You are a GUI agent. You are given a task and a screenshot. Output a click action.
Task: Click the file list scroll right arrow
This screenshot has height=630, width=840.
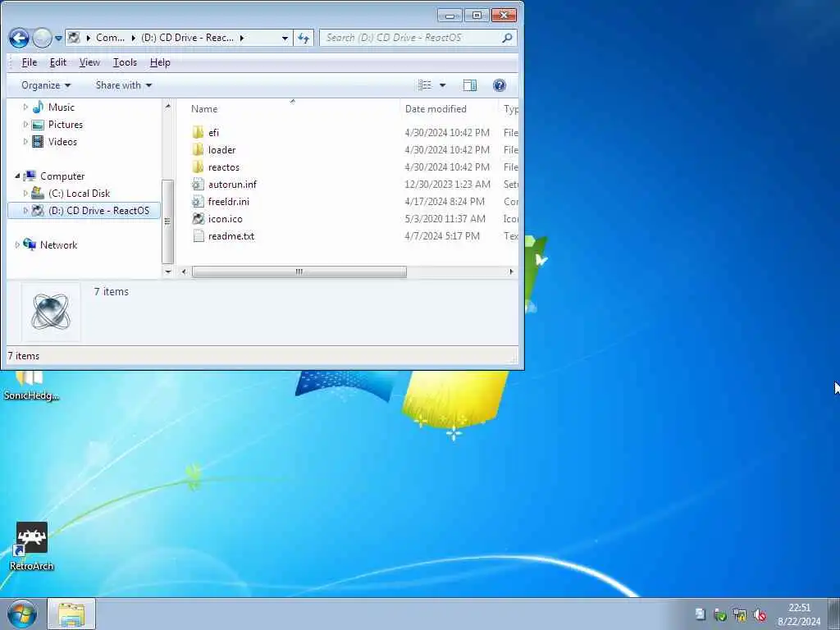tap(511, 272)
